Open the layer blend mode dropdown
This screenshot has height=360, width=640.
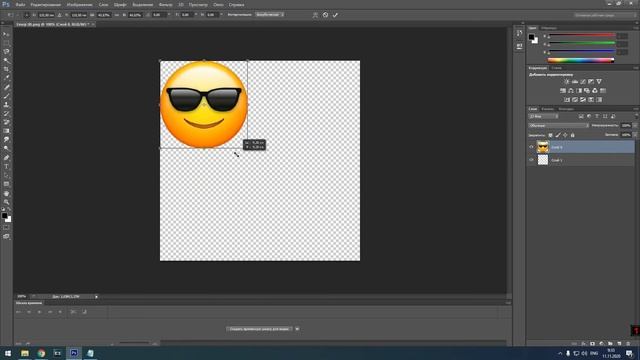click(x=559, y=126)
